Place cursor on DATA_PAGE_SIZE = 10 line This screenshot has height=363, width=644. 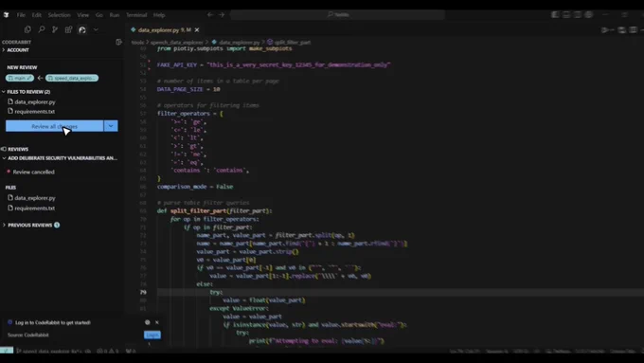tap(188, 89)
